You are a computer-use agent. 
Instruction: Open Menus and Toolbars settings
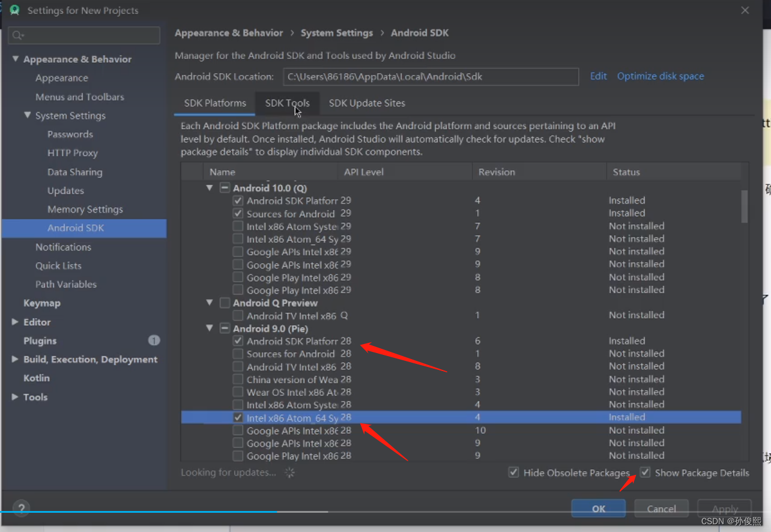point(80,97)
